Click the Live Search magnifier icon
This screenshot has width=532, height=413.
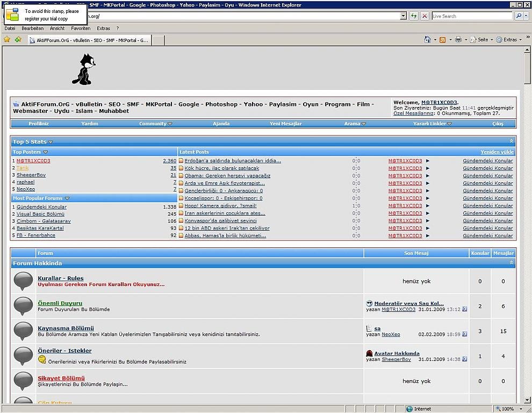point(519,16)
